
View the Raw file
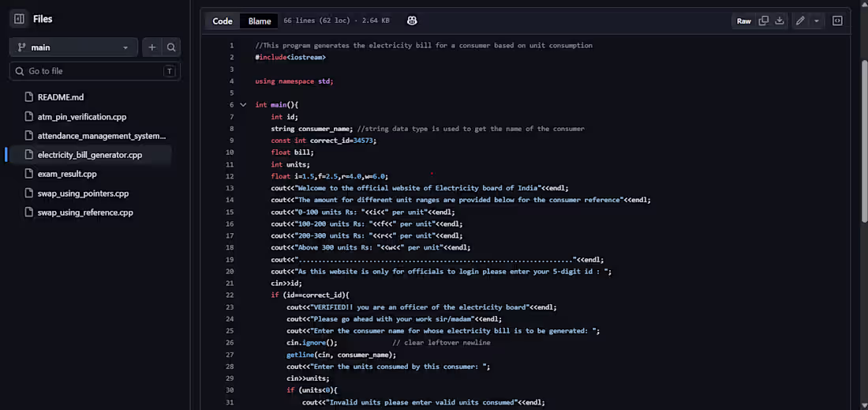pyautogui.click(x=744, y=21)
